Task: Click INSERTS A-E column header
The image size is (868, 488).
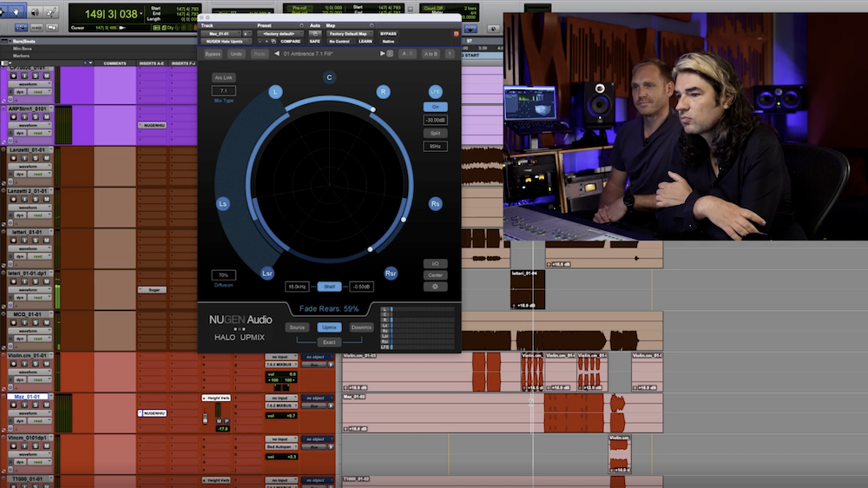Action: [152, 63]
